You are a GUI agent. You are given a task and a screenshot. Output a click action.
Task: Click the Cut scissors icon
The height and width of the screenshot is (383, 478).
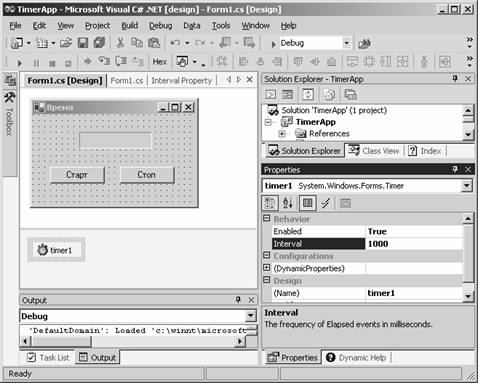coord(120,43)
